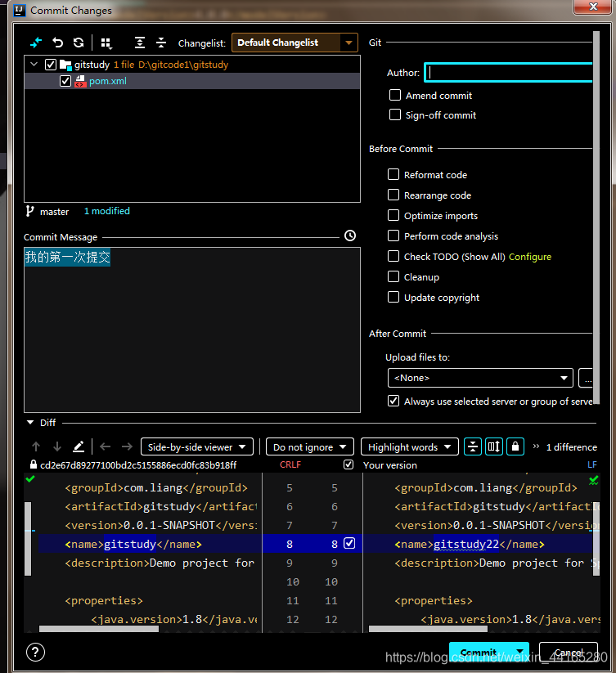Uncheck the gitstudy root checkbox

pyautogui.click(x=51, y=65)
